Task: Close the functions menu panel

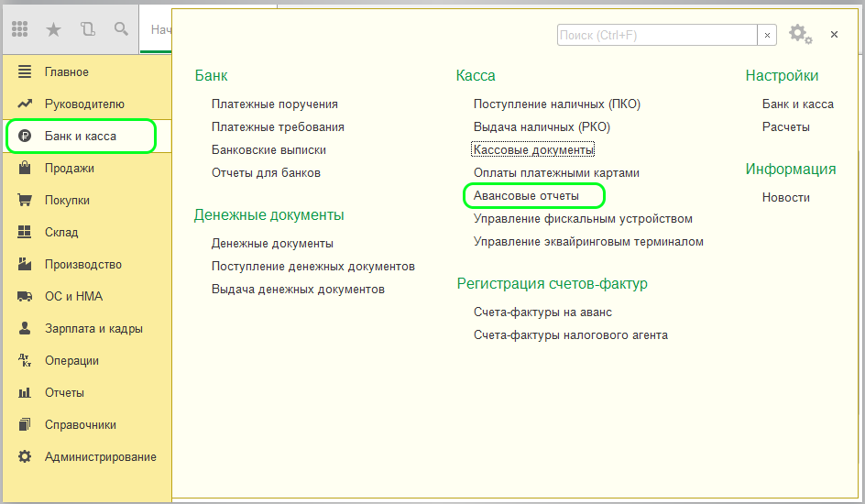Action: click(x=834, y=35)
